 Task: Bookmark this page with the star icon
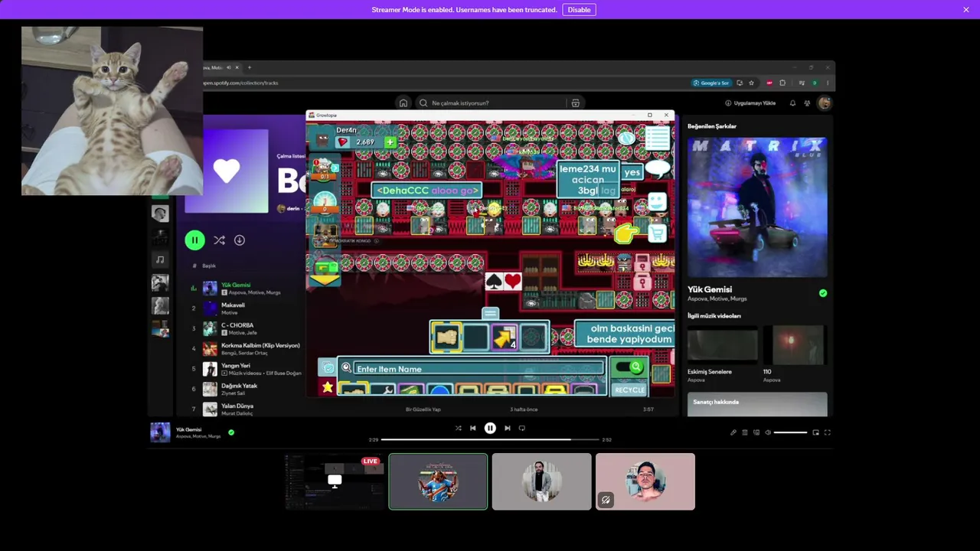coord(751,83)
